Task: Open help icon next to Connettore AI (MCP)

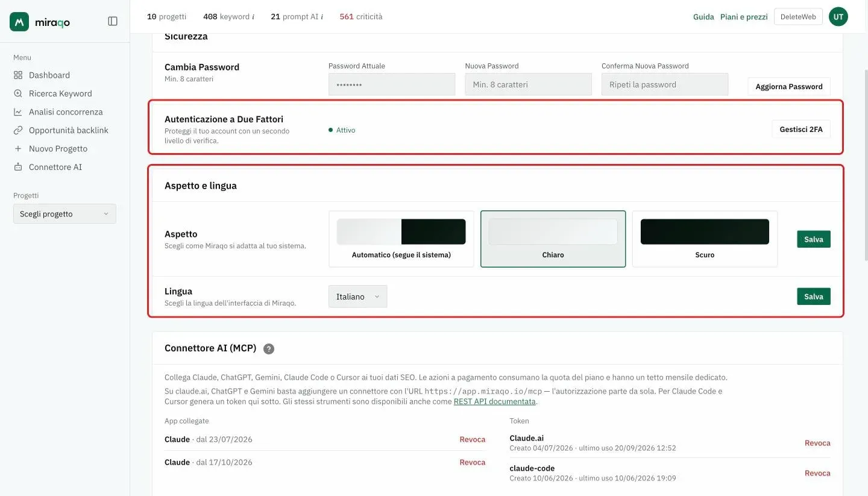Action: 269,348
